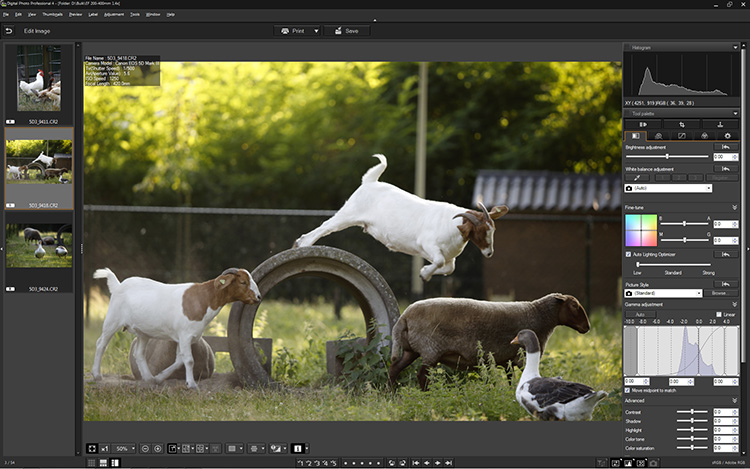This screenshot has width=750, height=469.
Task: Enable the Linear checkbox in Gamma adjustment
Action: (718, 314)
